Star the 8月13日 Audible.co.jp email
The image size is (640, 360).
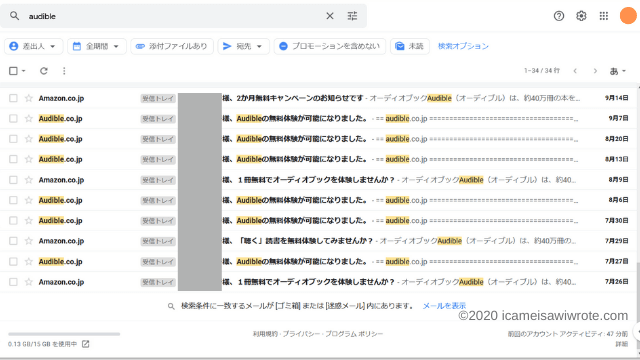click(x=29, y=159)
